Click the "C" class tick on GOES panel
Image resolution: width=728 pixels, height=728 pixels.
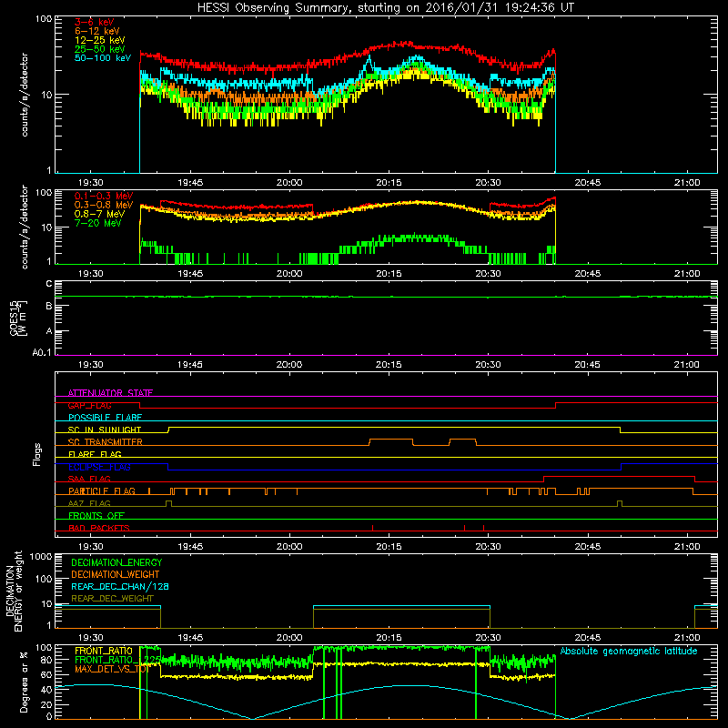pos(49,284)
